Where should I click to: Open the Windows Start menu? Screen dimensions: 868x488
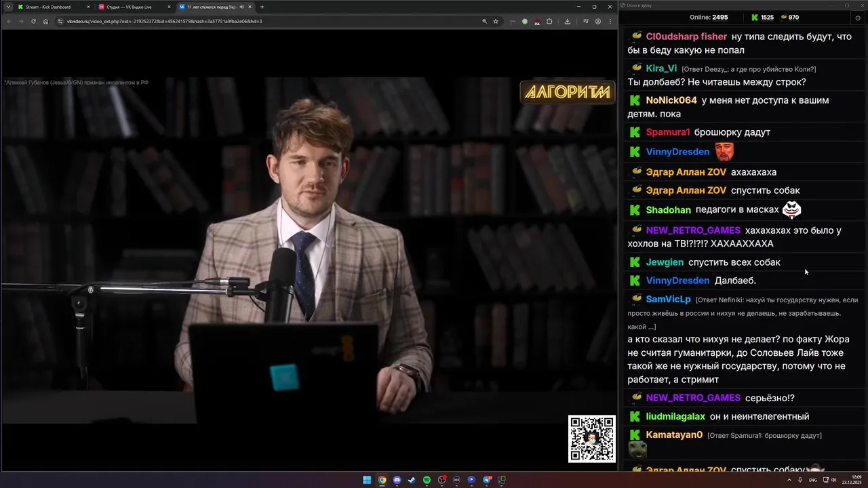(x=367, y=480)
